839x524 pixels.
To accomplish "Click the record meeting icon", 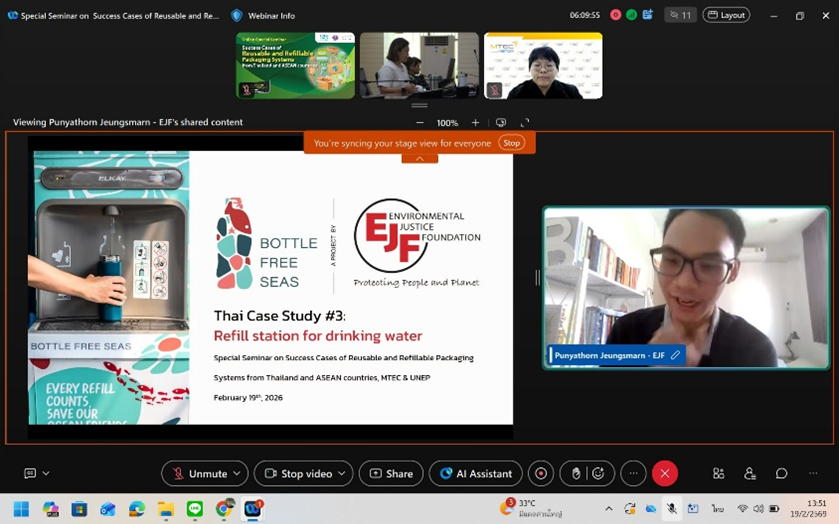I will click(541, 474).
